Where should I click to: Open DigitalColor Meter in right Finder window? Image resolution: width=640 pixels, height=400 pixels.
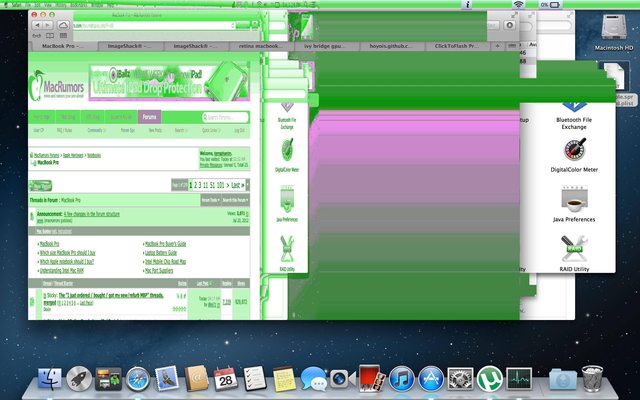pyautogui.click(x=574, y=155)
